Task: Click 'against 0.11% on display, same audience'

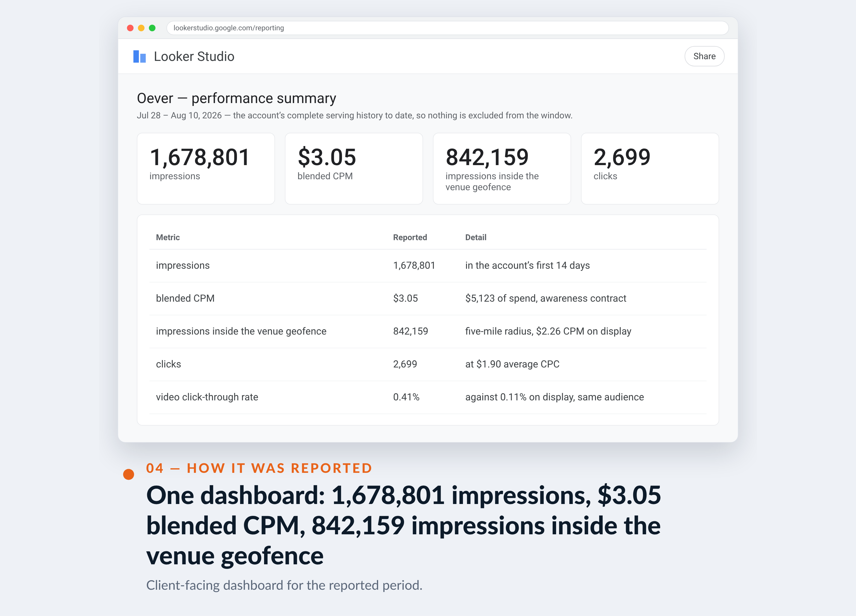Action: pyautogui.click(x=554, y=397)
